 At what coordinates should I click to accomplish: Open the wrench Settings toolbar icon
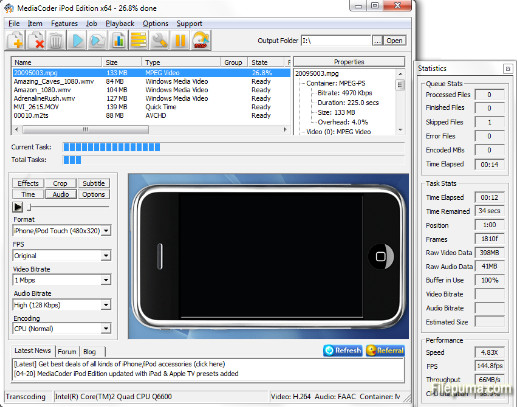click(x=159, y=40)
